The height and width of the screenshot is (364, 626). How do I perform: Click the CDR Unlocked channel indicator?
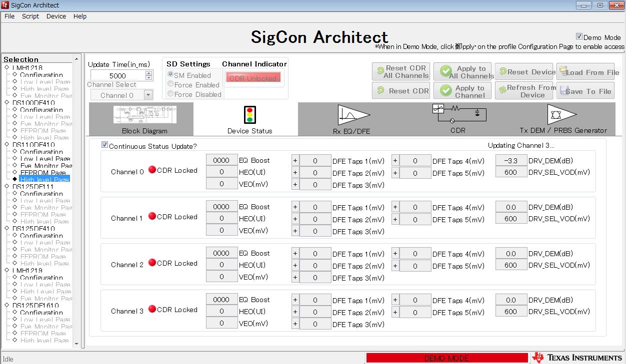[253, 78]
